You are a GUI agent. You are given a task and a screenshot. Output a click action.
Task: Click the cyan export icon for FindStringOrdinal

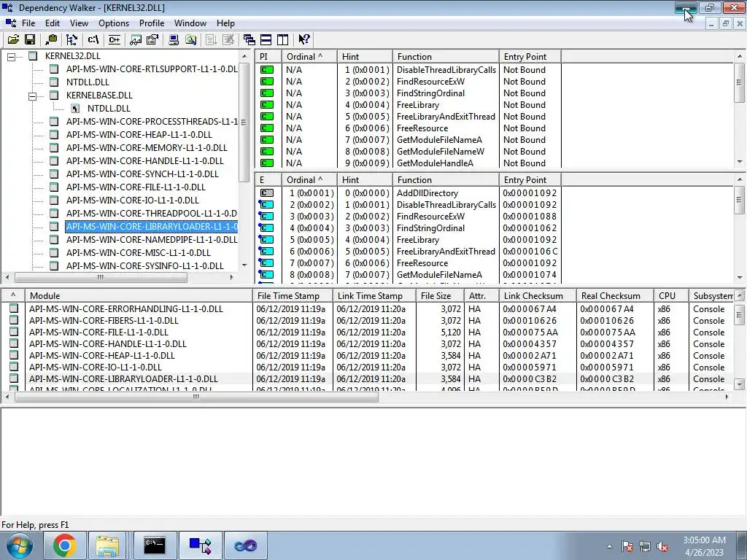click(266, 227)
